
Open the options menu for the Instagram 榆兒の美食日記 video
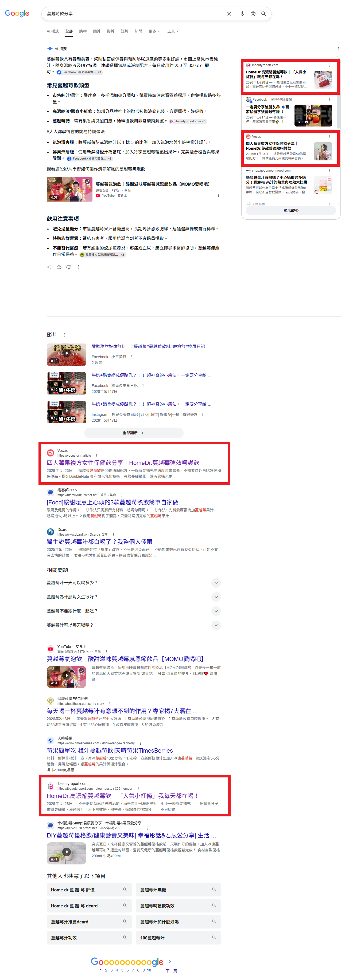pos(203,415)
